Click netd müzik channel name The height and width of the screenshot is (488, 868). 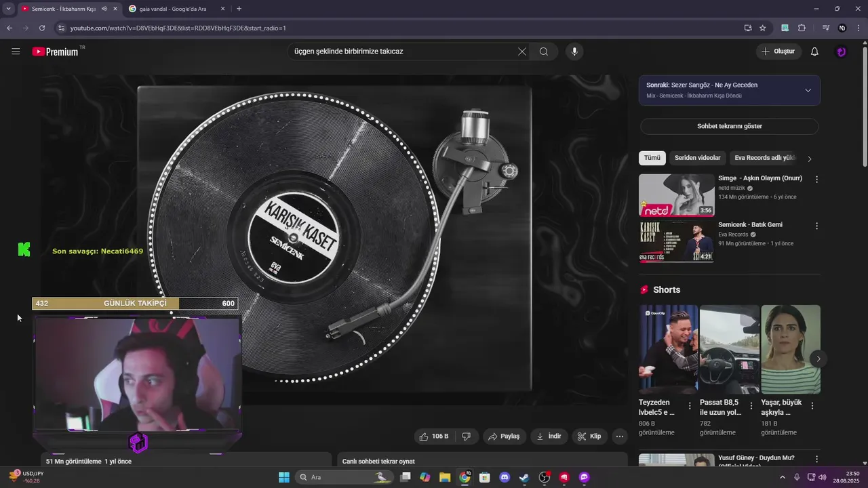coord(732,188)
